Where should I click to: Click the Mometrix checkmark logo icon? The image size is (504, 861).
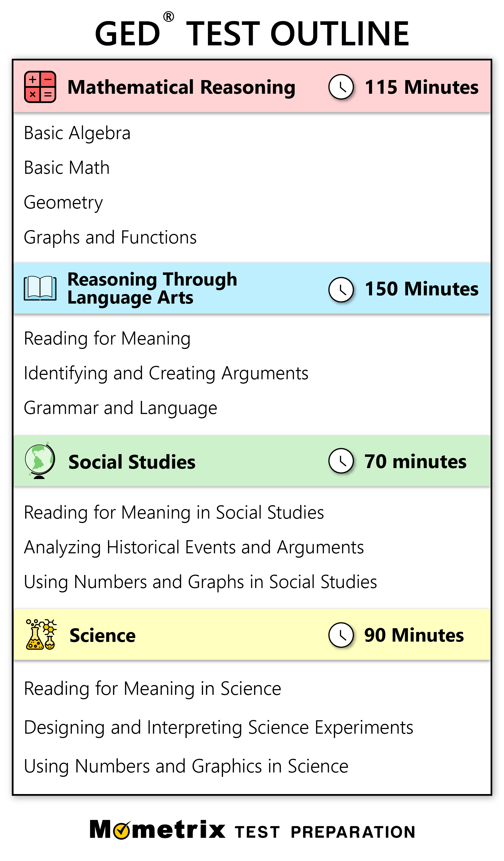(122, 831)
